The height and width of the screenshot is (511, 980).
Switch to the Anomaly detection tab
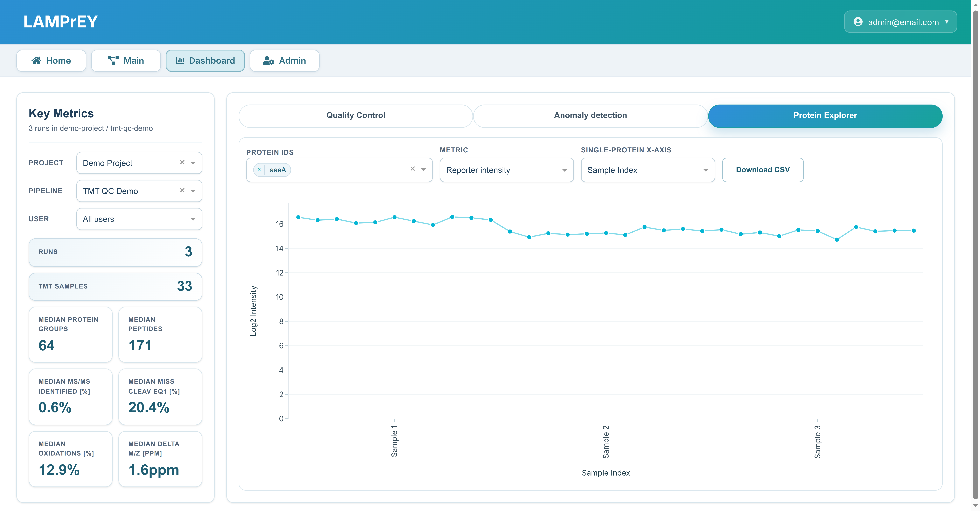[x=590, y=115]
